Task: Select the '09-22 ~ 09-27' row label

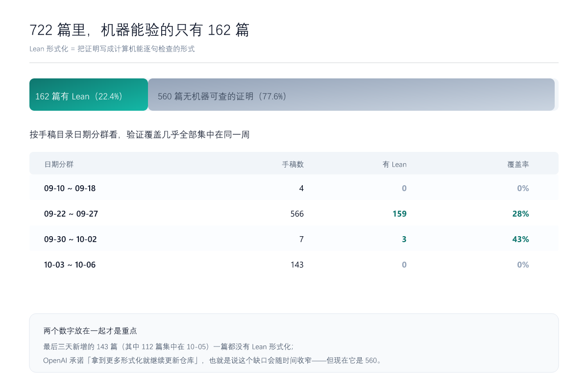Action: [x=71, y=214]
